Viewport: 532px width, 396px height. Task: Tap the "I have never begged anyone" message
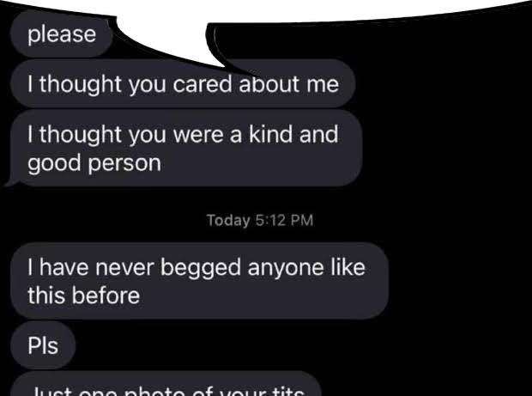pos(199,281)
